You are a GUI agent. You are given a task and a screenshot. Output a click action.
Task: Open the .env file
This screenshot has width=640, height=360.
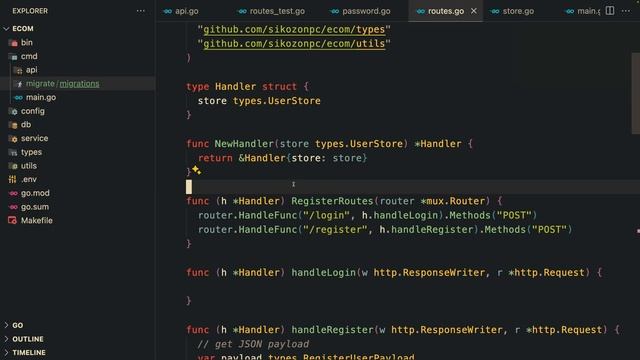(x=29, y=180)
